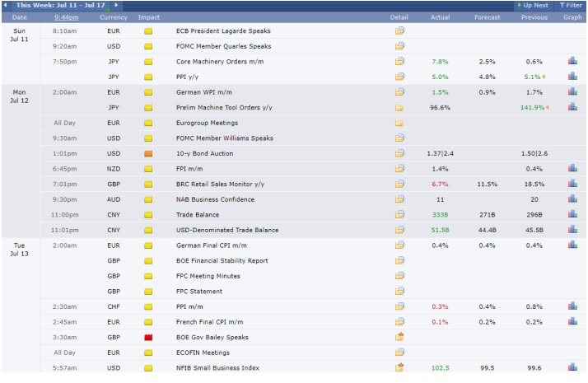Open graph for CHF PPI m/m
Screen dimensions: 588x383
[572, 306]
